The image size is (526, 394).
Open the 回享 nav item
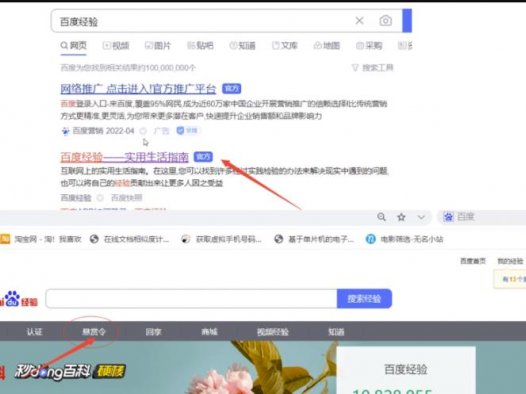click(154, 332)
